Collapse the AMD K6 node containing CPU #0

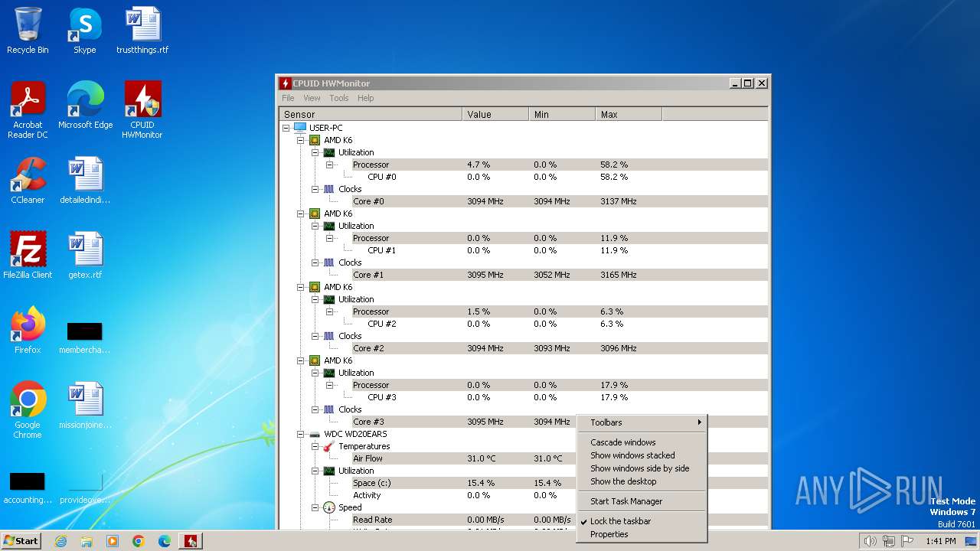(x=301, y=140)
